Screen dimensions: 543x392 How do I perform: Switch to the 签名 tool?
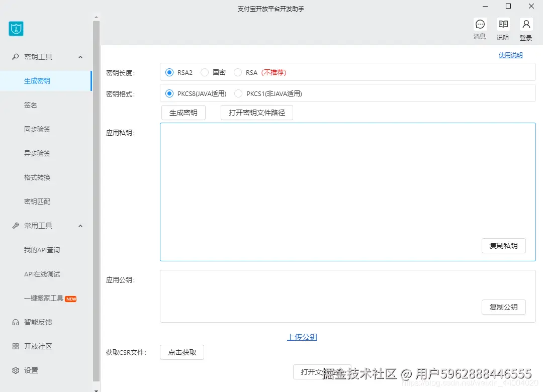pyautogui.click(x=31, y=105)
